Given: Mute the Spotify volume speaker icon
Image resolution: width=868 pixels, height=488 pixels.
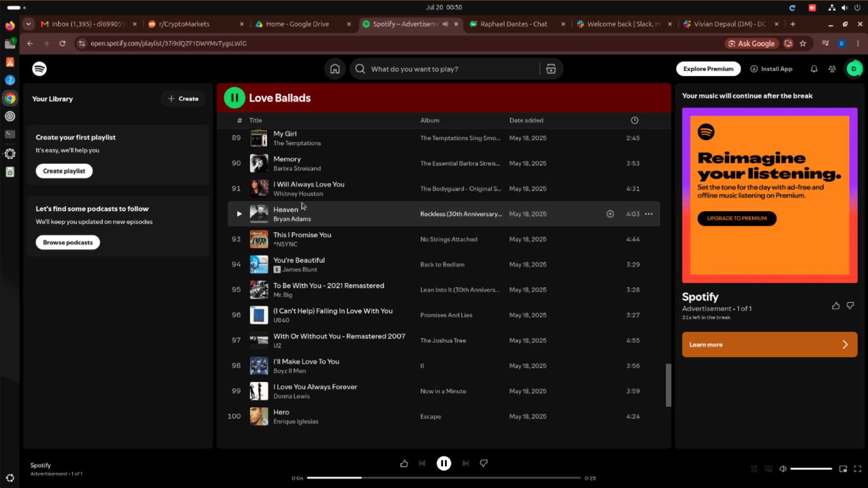Looking at the screenshot, I should pyautogui.click(x=783, y=469).
